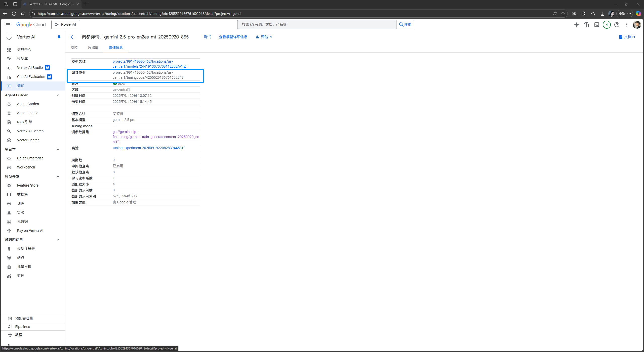644x352 pixels.
Task: Open 查看模型详细信息 link
Action: coord(233,37)
